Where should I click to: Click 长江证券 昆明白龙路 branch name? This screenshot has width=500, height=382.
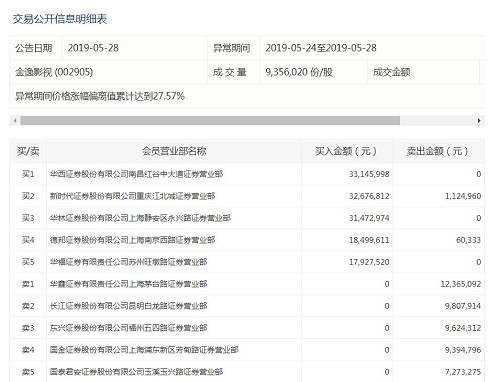point(128,306)
